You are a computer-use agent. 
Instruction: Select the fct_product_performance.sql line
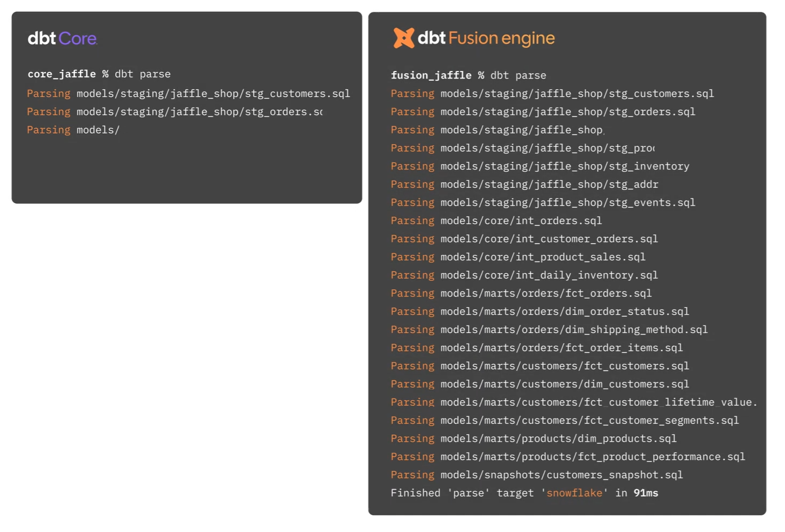tap(568, 457)
